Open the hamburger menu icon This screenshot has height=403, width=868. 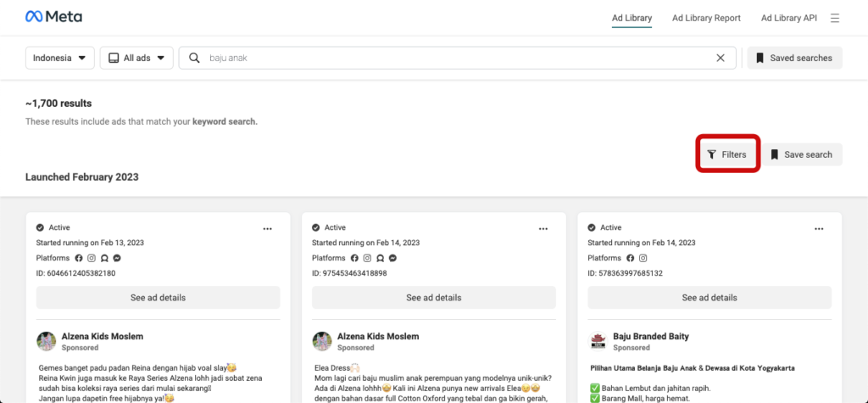coord(835,18)
